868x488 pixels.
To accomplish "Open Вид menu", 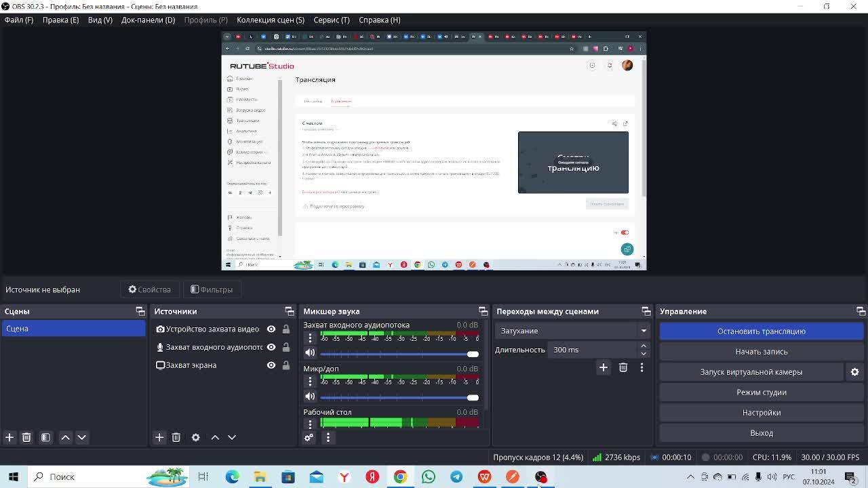I will tap(100, 20).
